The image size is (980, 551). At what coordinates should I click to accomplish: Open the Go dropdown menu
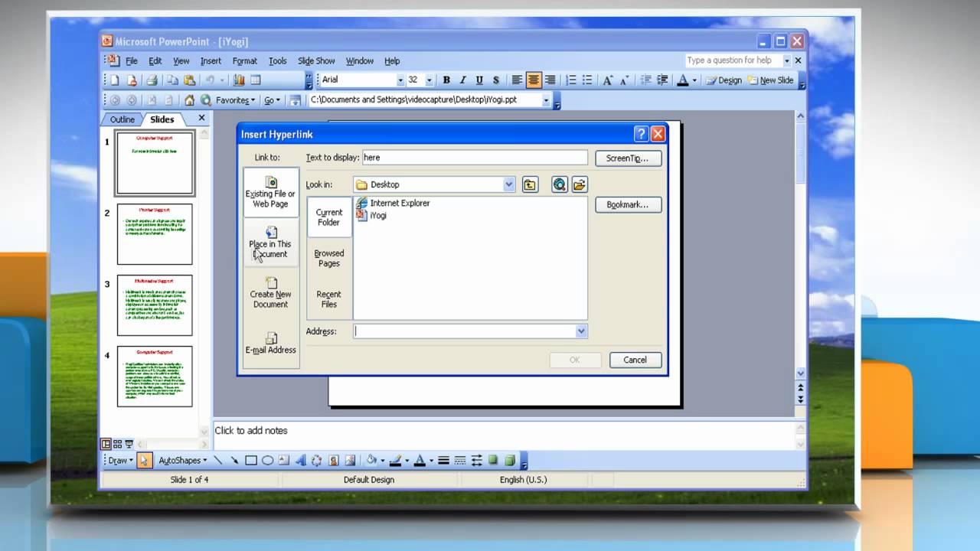[x=272, y=100]
